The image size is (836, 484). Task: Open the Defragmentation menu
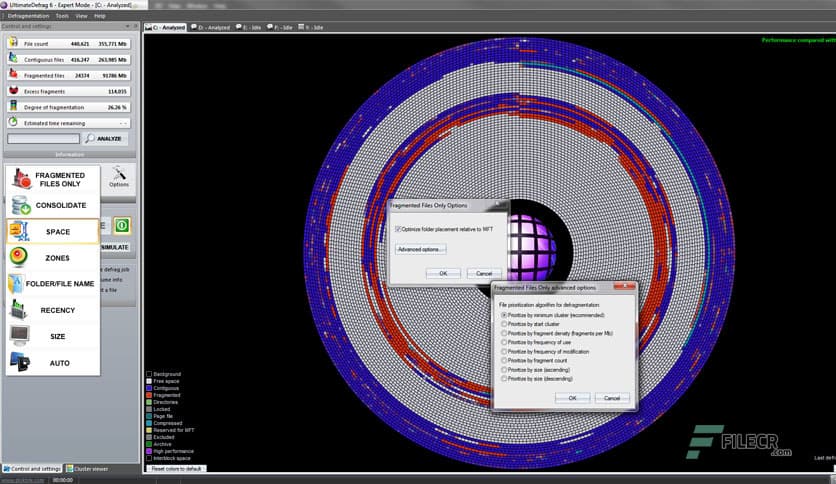pos(28,16)
